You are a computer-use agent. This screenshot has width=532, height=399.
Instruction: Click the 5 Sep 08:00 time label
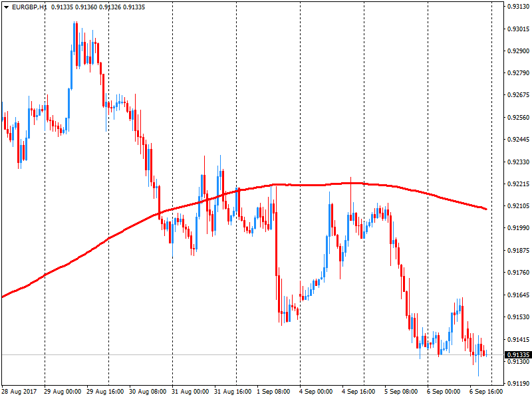(401, 392)
